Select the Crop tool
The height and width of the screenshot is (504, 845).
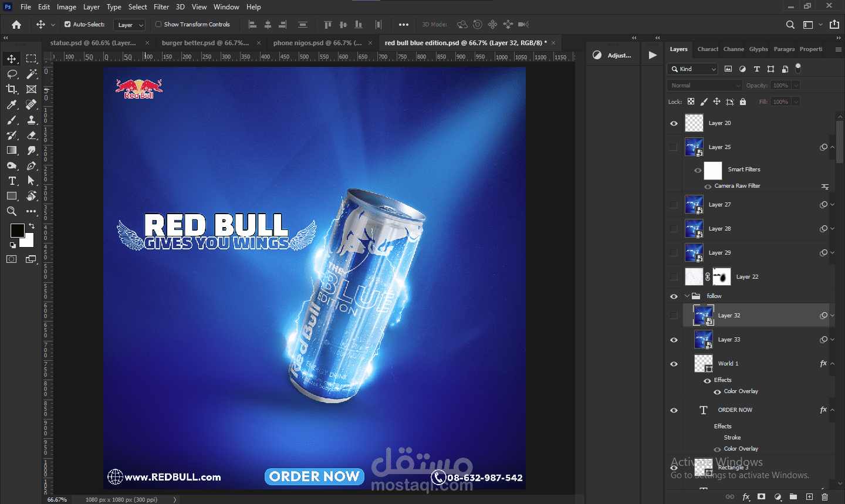pyautogui.click(x=12, y=89)
